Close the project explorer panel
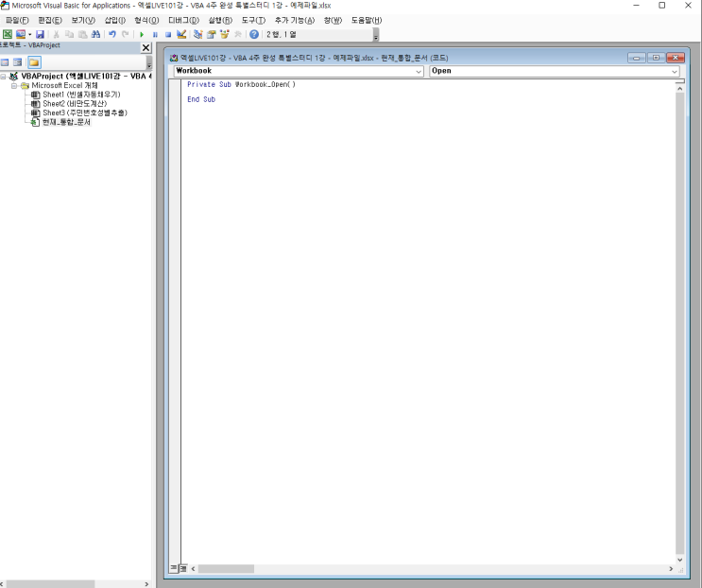This screenshot has width=702, height=588. point(146,47)
